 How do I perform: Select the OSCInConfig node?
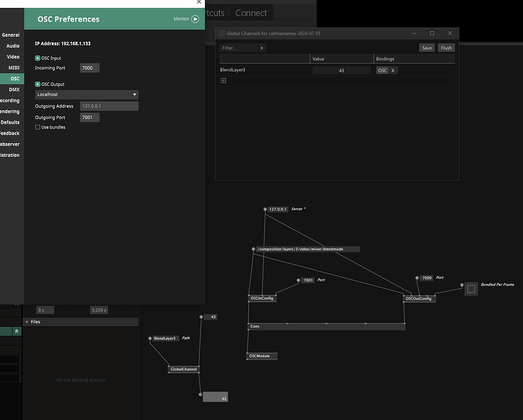[262, 298]
